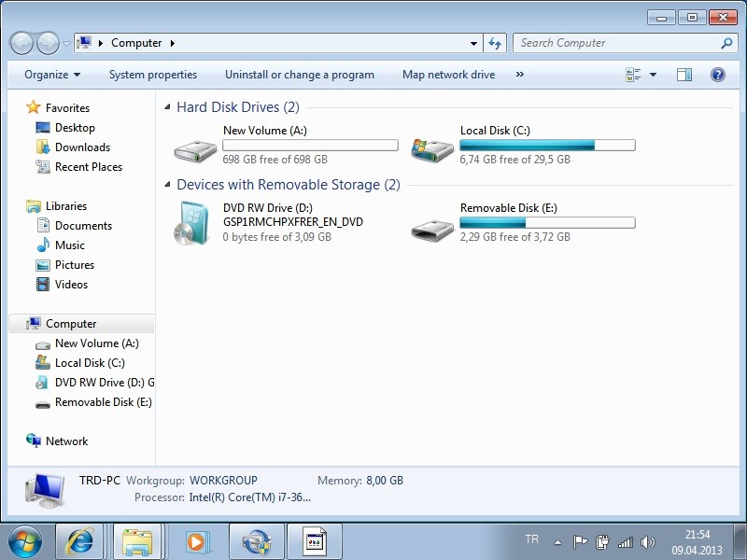
Task: Click the refresh button beside address bar
Action: (x=496, y=43)
